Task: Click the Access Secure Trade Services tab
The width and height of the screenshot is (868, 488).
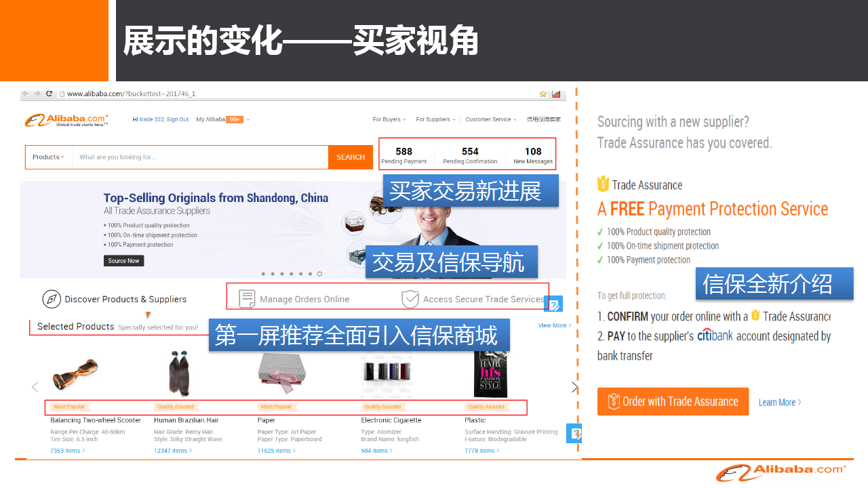Action: click(x=473, y=299)
